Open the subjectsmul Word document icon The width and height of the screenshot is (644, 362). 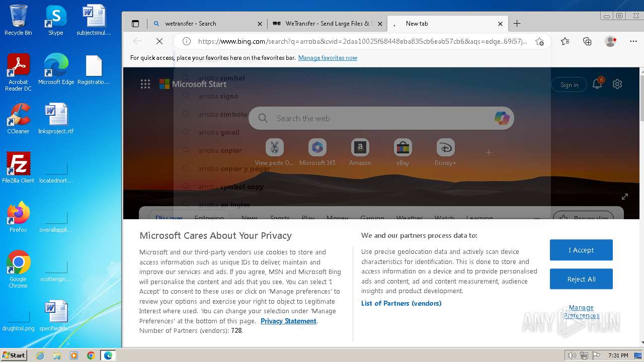pos(94,20)
